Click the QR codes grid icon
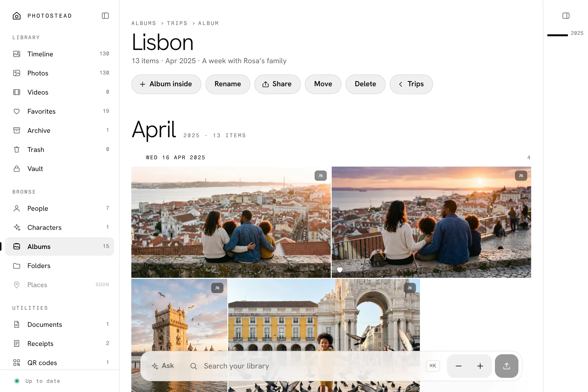Screen dimensions: 588x392 pyautogui.click(x=16, y=363)
